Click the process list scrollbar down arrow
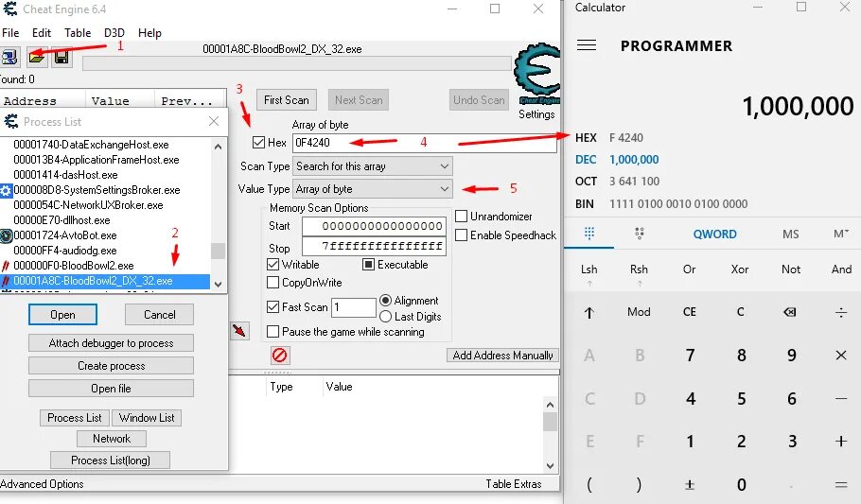The image size is (861, 504). tap(218, 284)
